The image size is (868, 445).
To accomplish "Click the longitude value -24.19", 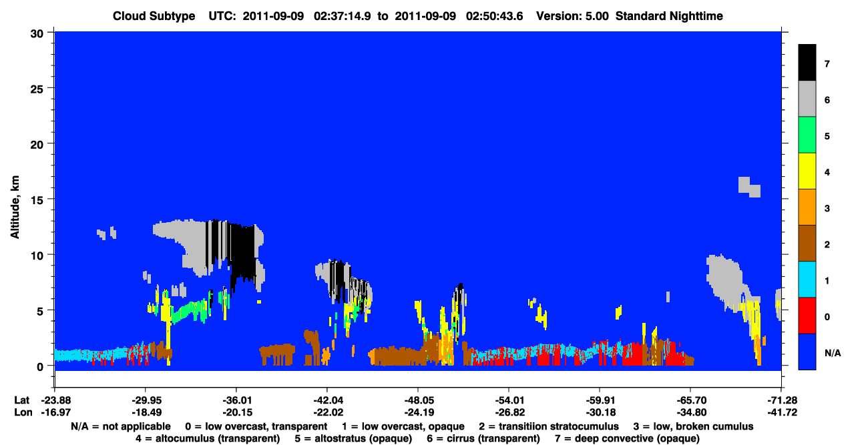I will tap(417, 412).
